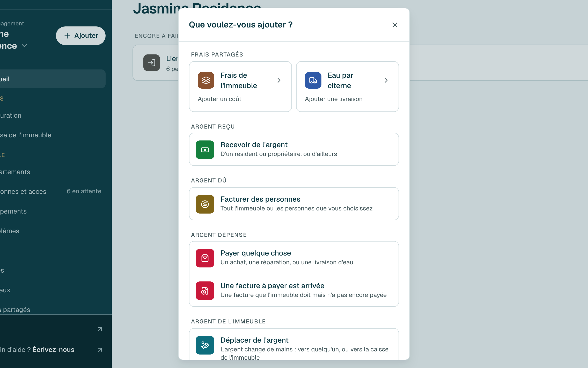Click the upper external link arrow in sidebar footer
Image resolution: width=588 pixels, height=368 pixels.
click(100, 329)
